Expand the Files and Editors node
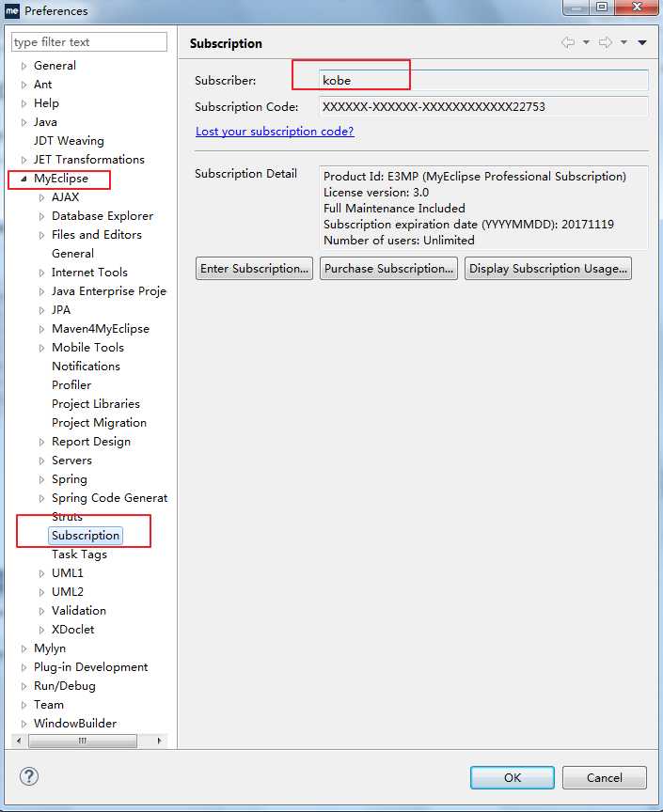Image resolution: width=663 pixels, height=812 pixels. (x=42, y=235)
